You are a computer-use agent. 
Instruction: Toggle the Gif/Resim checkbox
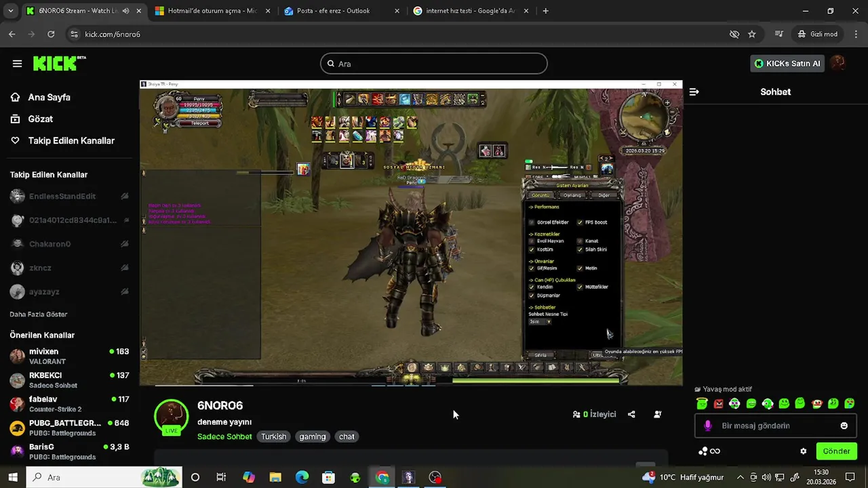click(532, 268)
